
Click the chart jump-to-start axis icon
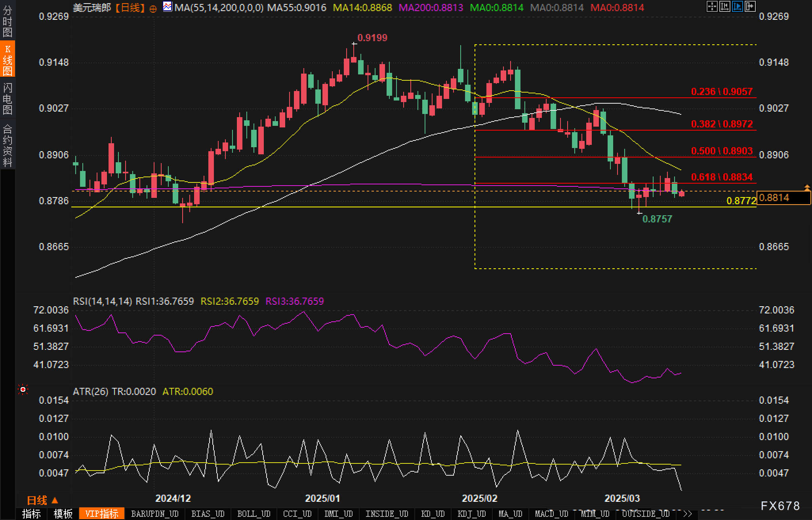(724, 6)
